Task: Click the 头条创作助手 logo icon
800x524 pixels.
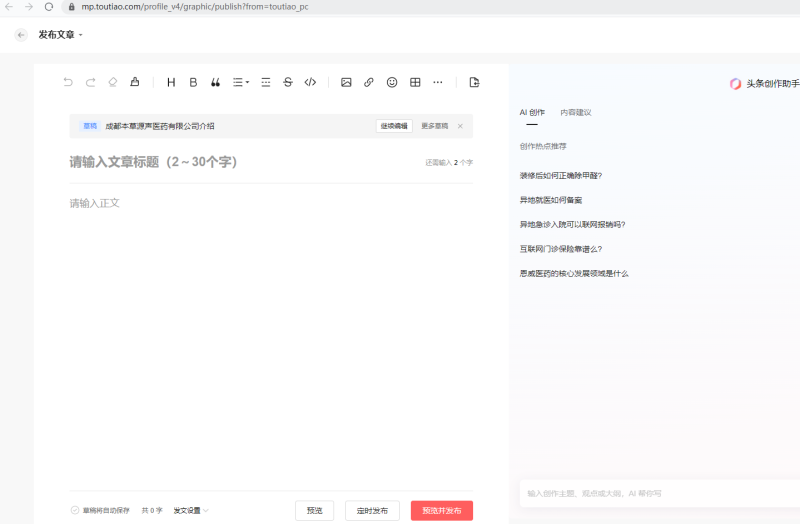Action: click(735, 84)
